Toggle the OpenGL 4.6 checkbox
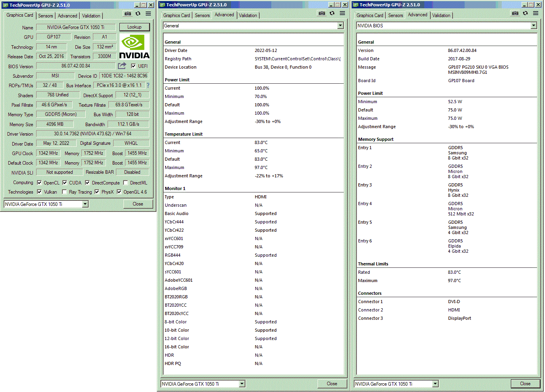545x392 pixels. pyautogui.click(x=119, y=192)
